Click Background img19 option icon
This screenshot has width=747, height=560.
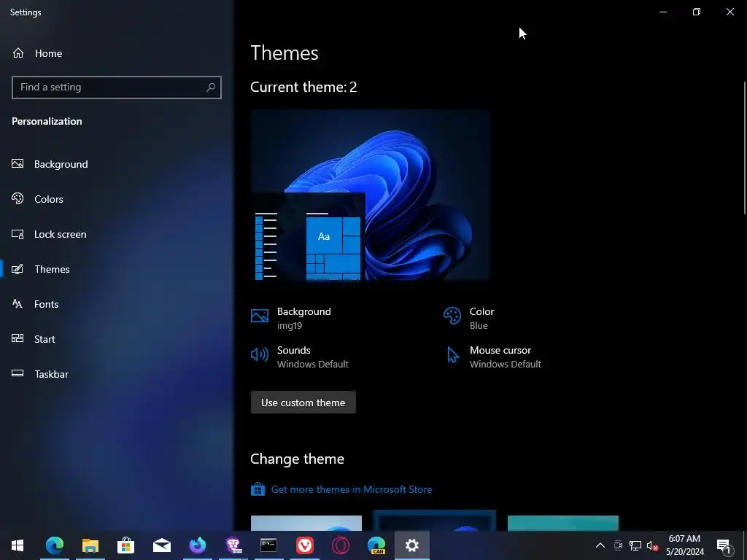pyautogui.click(x=260, y=316)
